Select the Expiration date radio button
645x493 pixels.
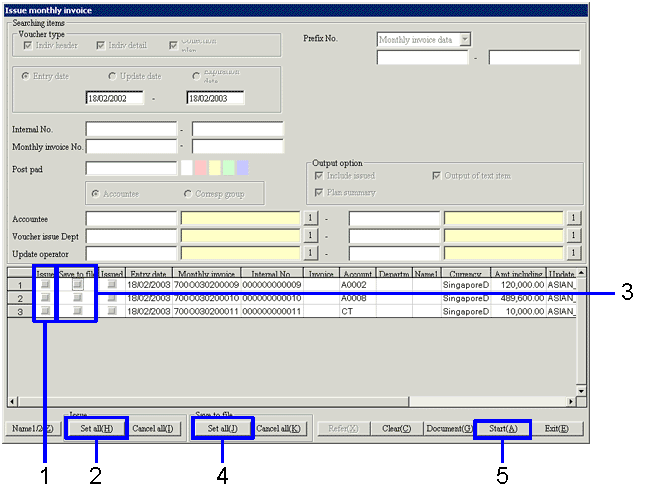click(x=196, y=76)
